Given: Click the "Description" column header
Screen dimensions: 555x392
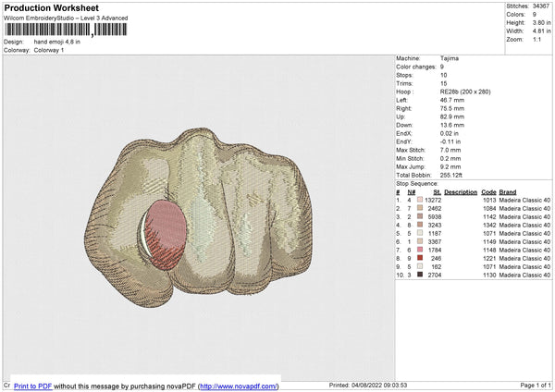Looking at the screenshot, I should click(x=461, y=192).
